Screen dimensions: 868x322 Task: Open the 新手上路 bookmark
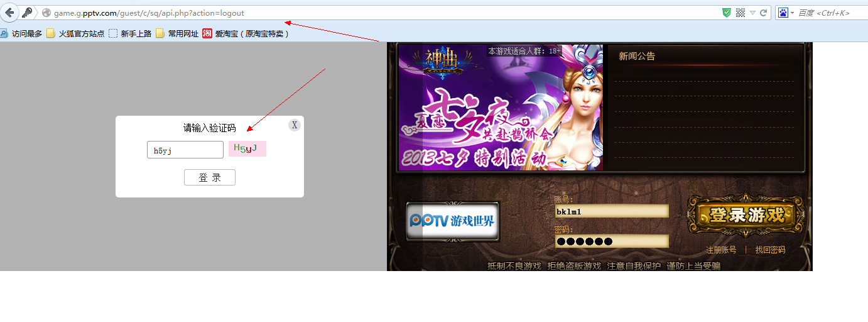(x=131, y=34)
